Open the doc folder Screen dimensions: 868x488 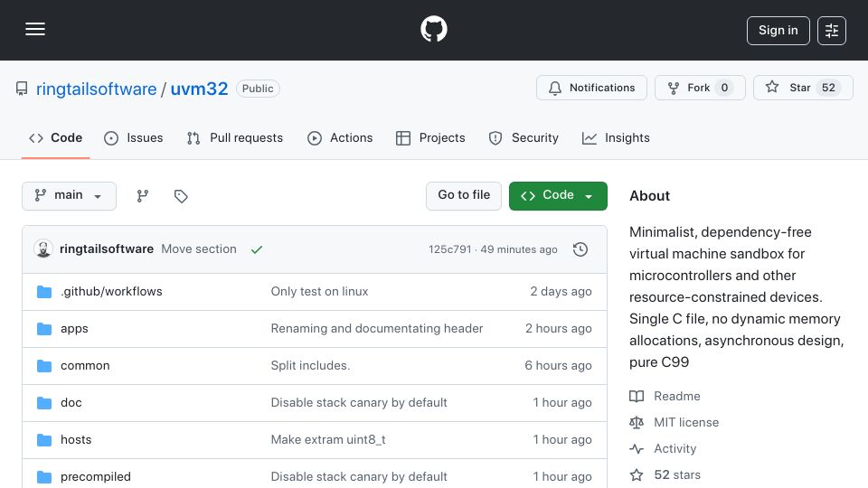pyautogui.click(x=71, y=403)
